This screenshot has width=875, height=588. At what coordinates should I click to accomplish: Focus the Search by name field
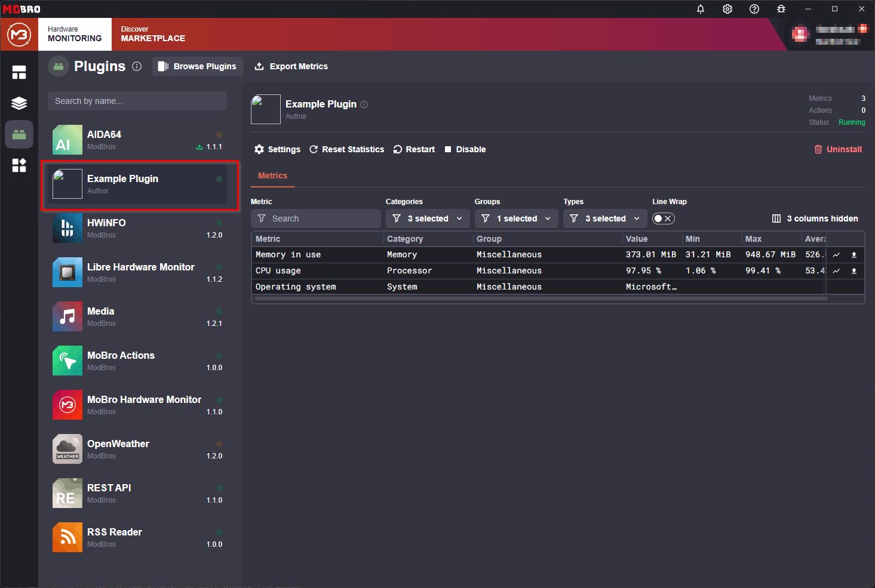click(x=137, y=101)
